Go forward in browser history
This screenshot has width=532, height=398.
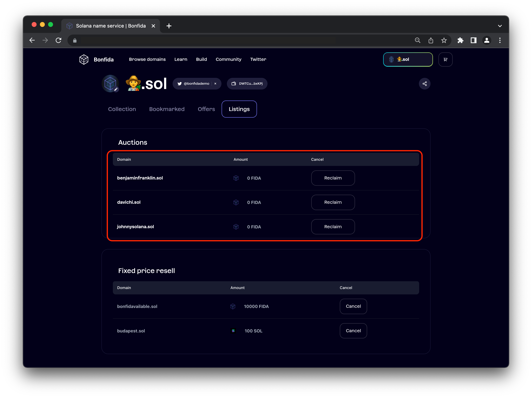tap(45, 40)
